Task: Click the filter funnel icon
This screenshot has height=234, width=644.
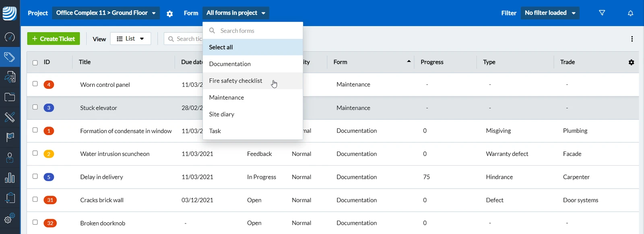Action: [x=602, y=13]
